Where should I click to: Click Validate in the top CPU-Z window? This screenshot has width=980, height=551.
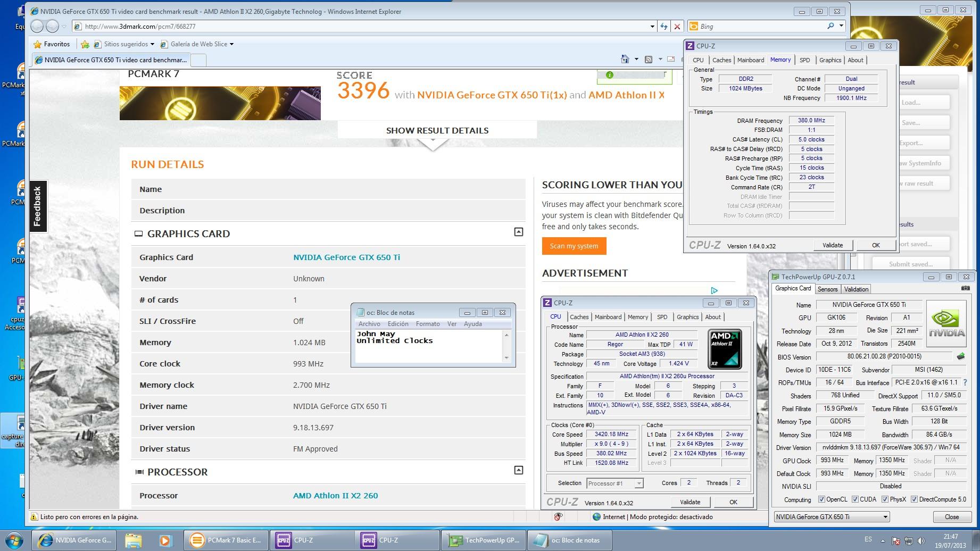pos(833,245)
